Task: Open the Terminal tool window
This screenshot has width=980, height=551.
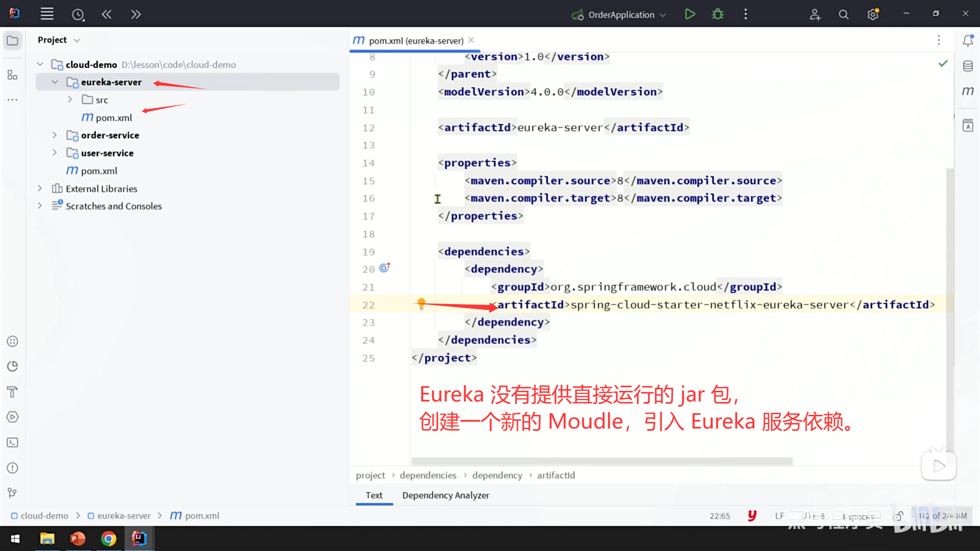Action: 12,442
